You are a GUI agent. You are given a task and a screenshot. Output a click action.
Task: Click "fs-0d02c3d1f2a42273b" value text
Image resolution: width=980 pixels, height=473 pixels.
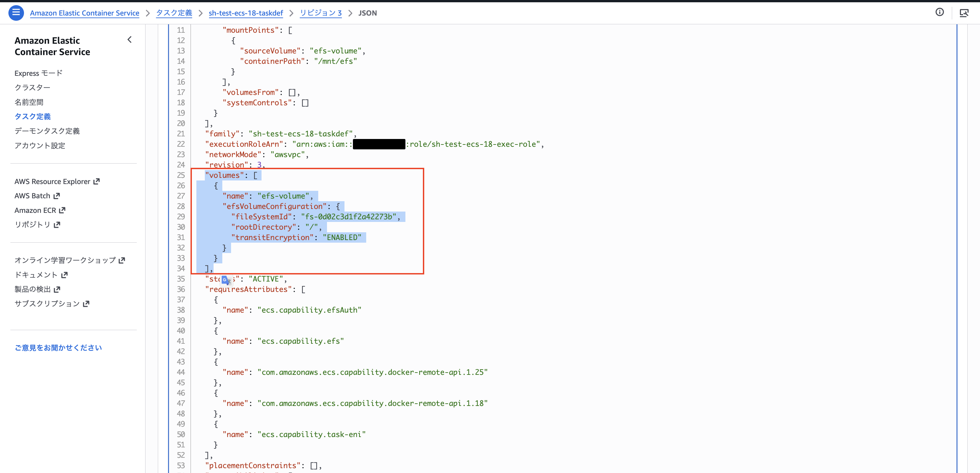point(348,216)
